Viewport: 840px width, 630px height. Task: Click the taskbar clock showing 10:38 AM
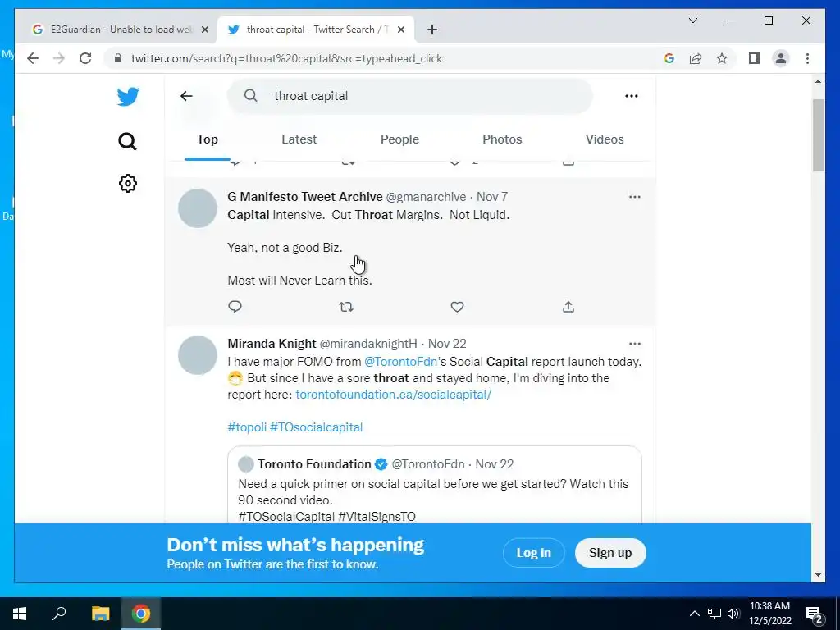click(x=769, y=614)
